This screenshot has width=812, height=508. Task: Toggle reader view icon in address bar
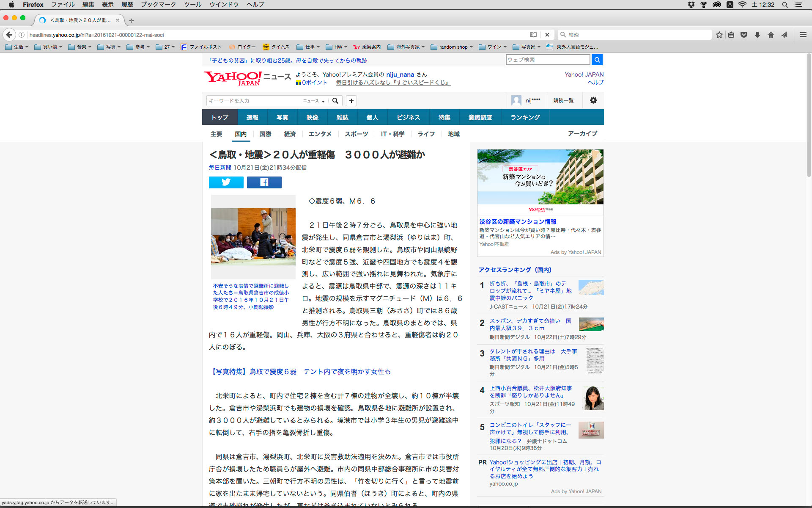(x=533, y=35)
